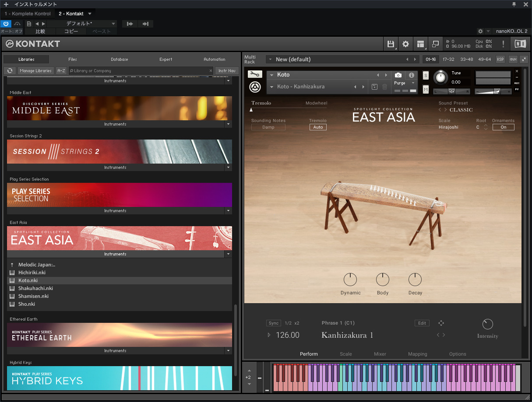Viewport: 532px width, 402px height.
Task: Click the preset document icon in plugin header
Action: [x=29, y=24]
